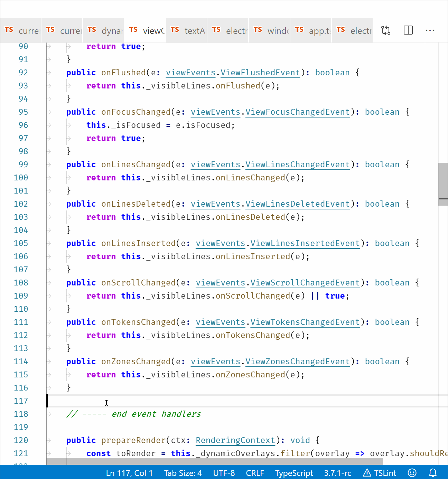
Task: Click the TS icon on the app.ts tab
Action: pyautogui.click(x=299, y=30)
